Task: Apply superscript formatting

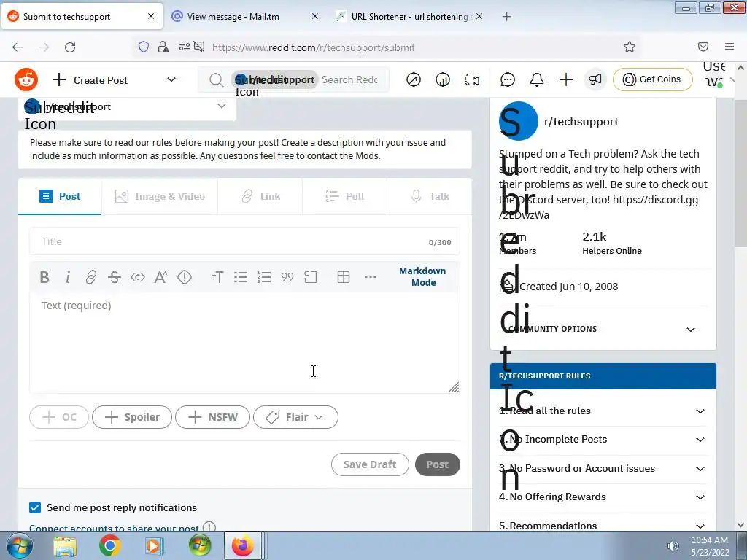Action: [161, 277]
